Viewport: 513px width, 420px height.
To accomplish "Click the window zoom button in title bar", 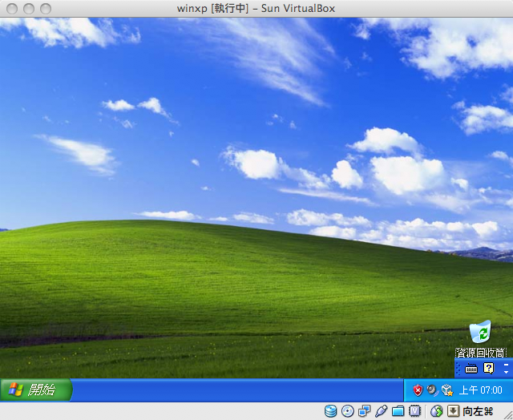I will pyautogui.click(x=46, y=9).
